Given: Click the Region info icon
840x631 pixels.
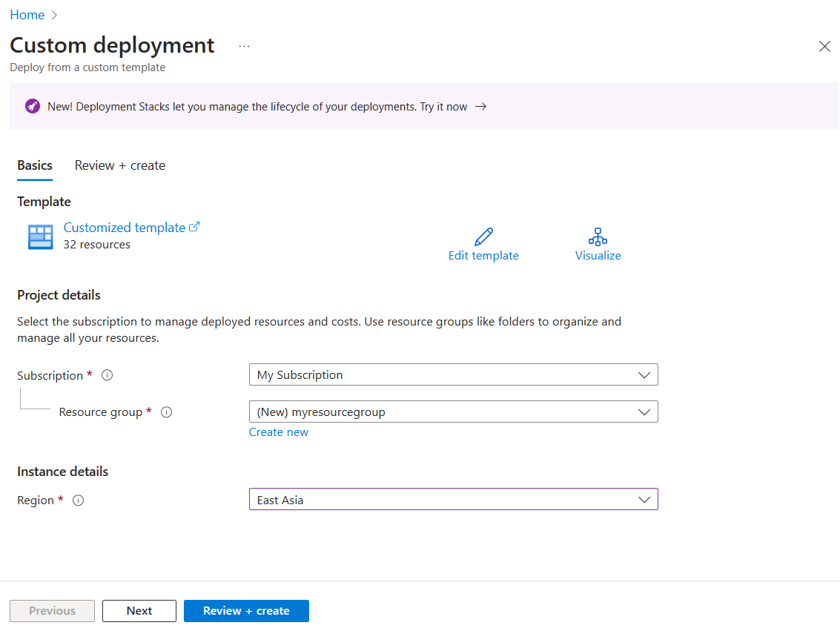Looking at the screenshot, I should pyautogui.click(x=79, y=500).
